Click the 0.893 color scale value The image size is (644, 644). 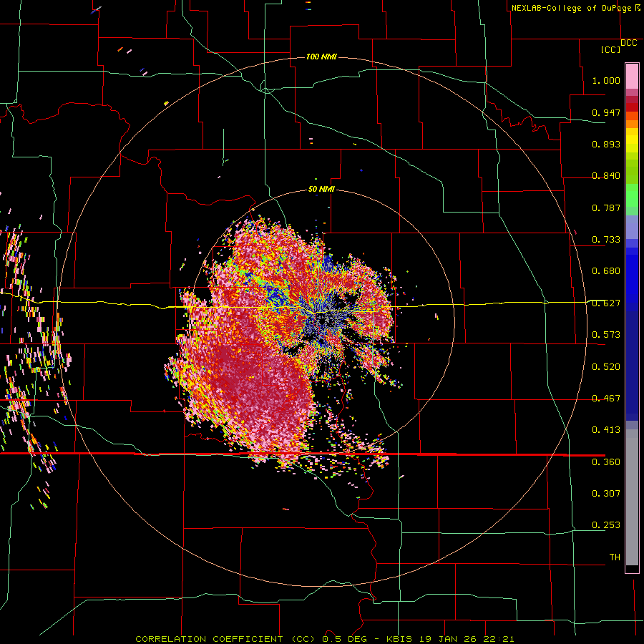pos(606,144)
